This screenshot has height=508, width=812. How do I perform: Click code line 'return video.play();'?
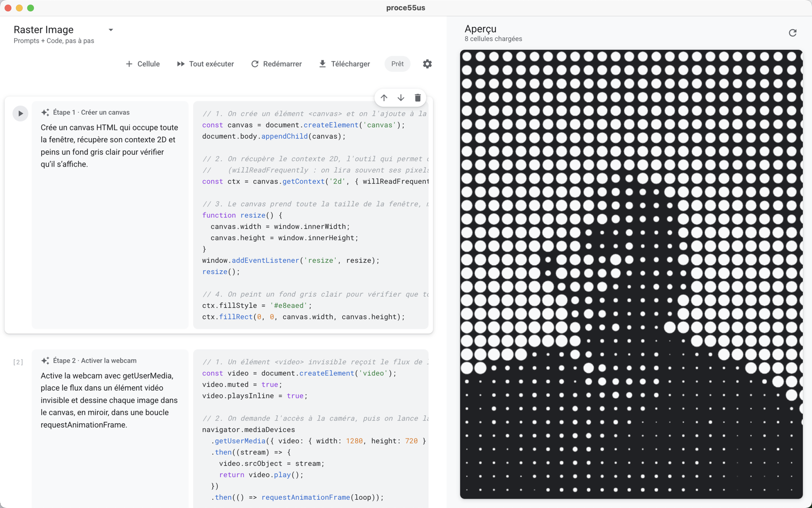point(261,475)
